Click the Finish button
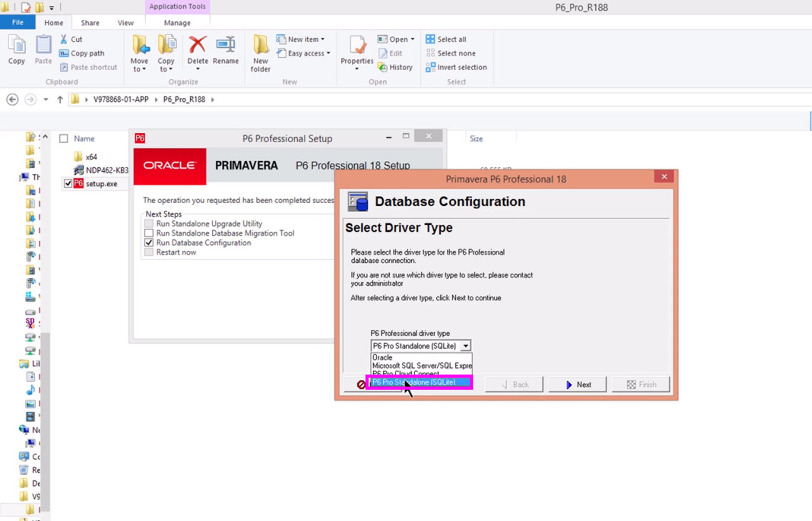 641,385
